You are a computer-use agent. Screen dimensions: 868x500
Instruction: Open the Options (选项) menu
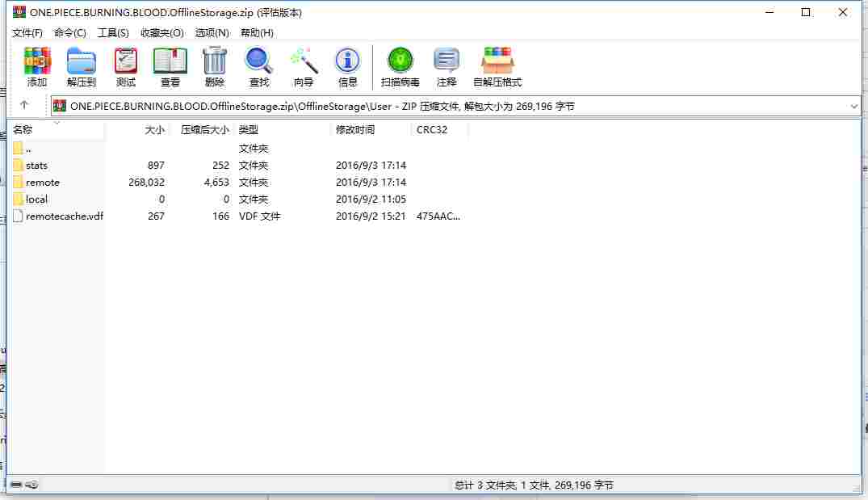(x=212, y=32)
